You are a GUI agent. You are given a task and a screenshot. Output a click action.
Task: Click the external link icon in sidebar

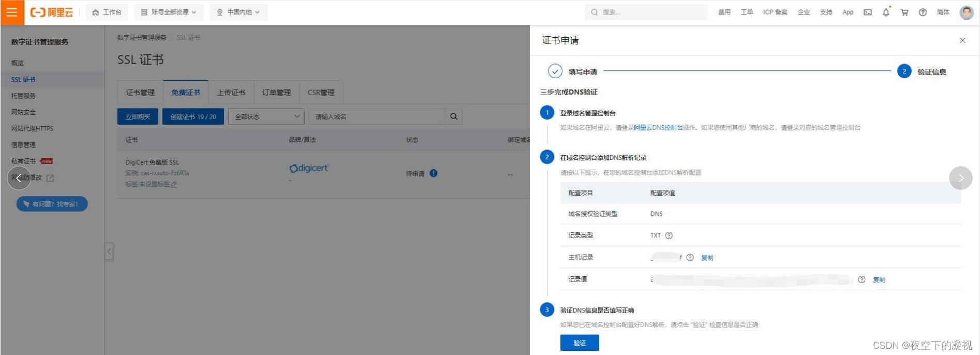click(x=50, y=178)
